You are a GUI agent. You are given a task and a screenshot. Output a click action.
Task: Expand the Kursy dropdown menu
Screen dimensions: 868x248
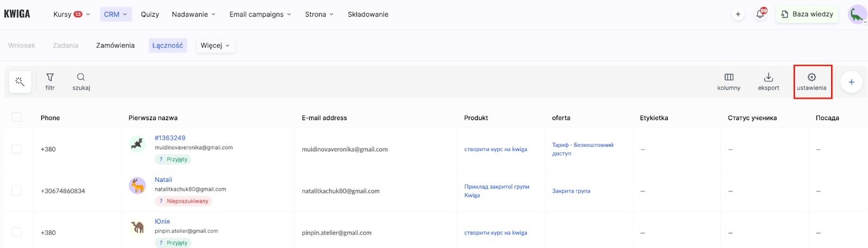(72, 14)
